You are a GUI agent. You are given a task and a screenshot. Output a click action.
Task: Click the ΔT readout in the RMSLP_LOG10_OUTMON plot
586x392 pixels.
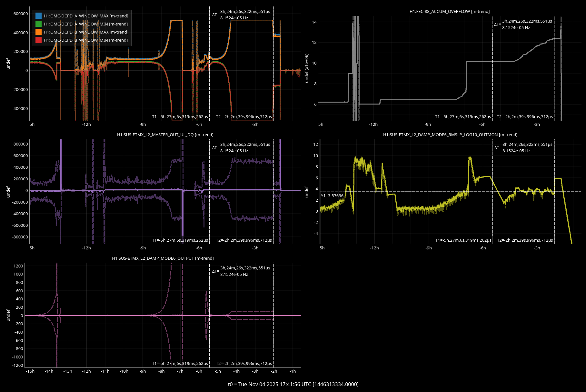(x=523, y=147)
